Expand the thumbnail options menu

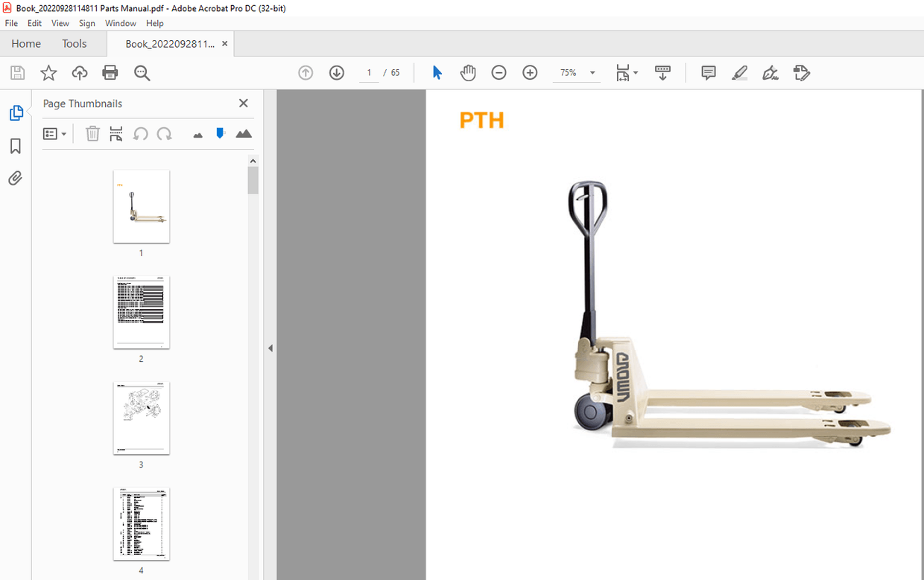click(x=55, y=134)
